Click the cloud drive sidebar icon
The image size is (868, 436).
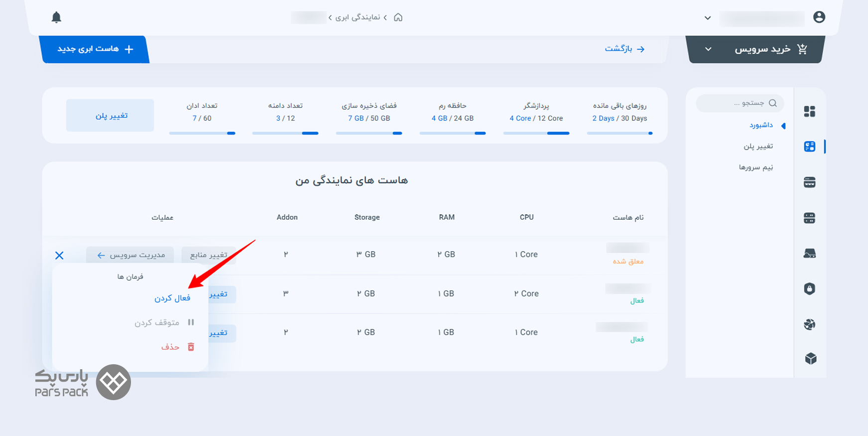[x=809, y=254]
